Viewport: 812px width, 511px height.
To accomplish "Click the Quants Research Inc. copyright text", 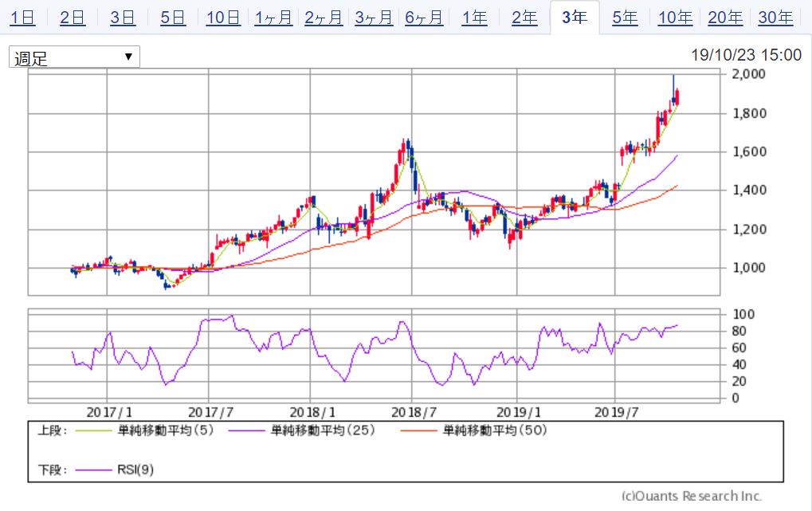I will (x=692, y=496).
